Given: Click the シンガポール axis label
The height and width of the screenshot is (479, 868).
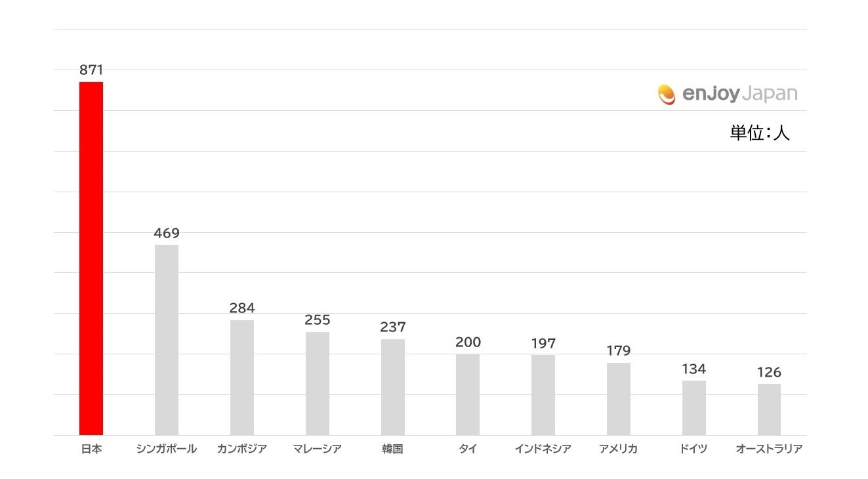Looking at the screenshot, I should (167, 449).
